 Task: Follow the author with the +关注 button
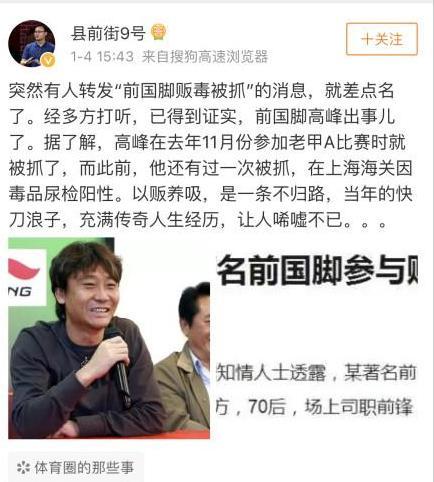click(x=382, y=39)
